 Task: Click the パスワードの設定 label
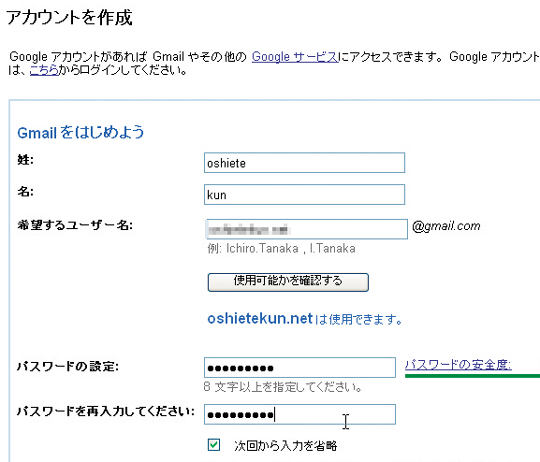click(x=68, y=366)
